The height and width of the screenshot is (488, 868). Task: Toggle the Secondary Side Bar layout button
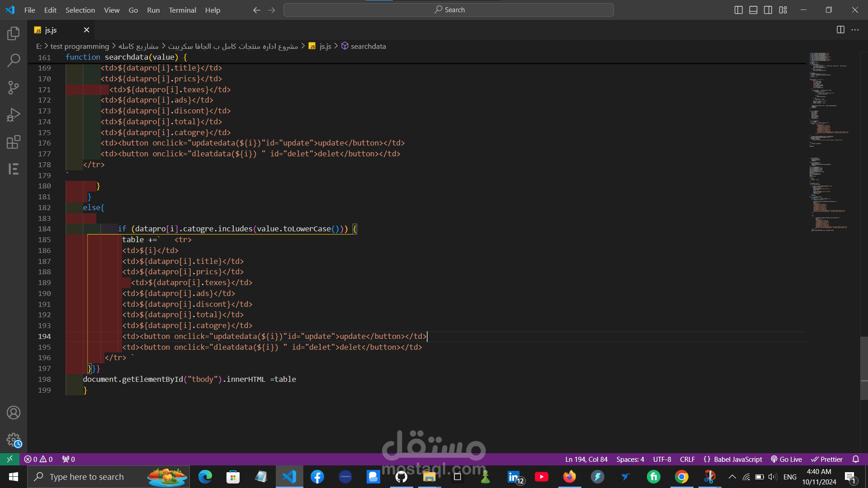coord(768,10)
